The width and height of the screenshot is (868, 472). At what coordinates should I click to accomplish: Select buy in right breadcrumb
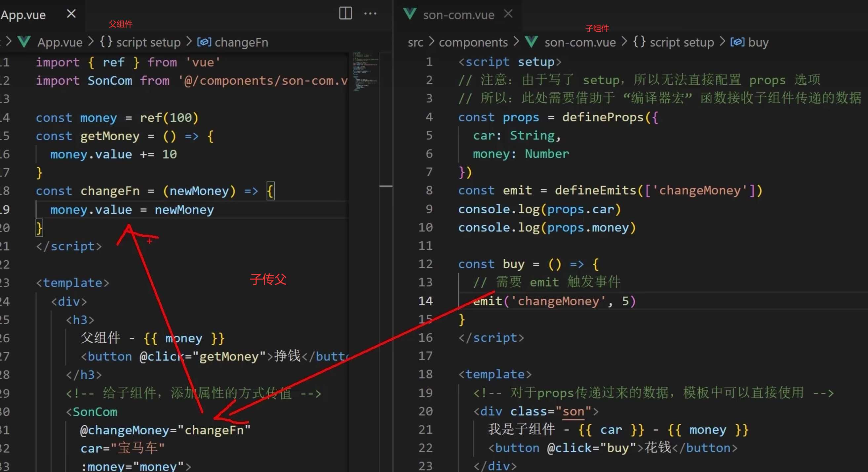[x=758, y=42]
